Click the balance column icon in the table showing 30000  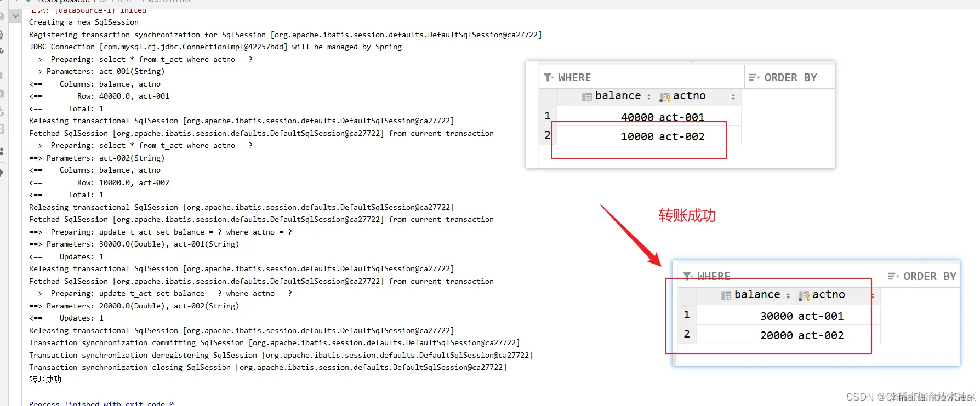(726, 296)
